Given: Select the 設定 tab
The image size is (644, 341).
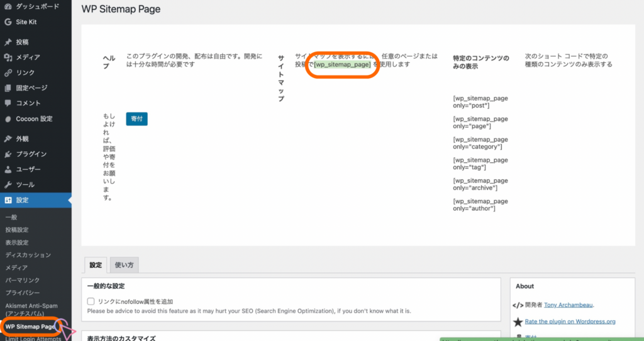Looking at the screenshot, I should pos(95,265).
